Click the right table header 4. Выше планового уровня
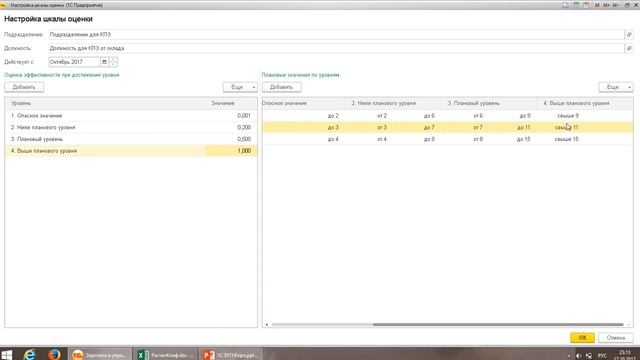The width and height of the screenshot is (640, 360). (x=585, y=104)
